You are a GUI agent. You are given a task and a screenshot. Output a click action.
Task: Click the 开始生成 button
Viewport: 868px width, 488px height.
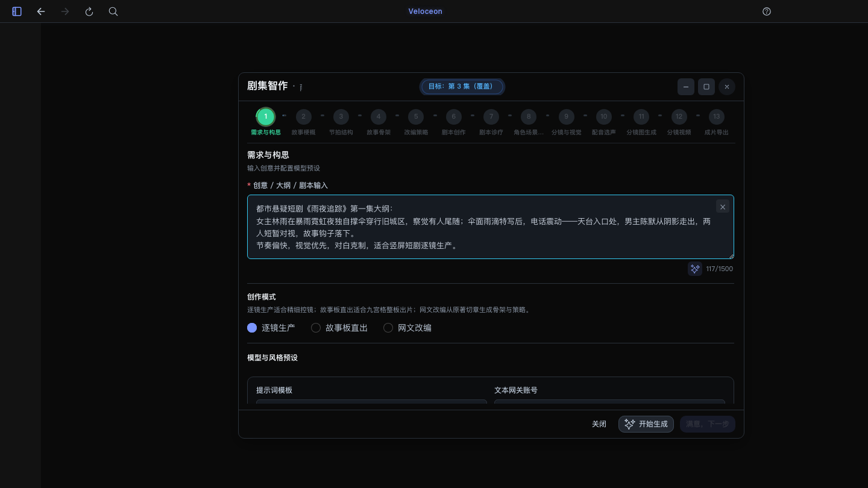(x=646, y=424)
